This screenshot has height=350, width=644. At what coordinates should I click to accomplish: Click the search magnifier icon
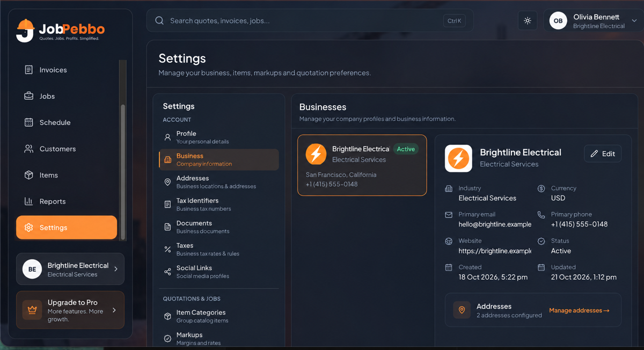(159, 20)
